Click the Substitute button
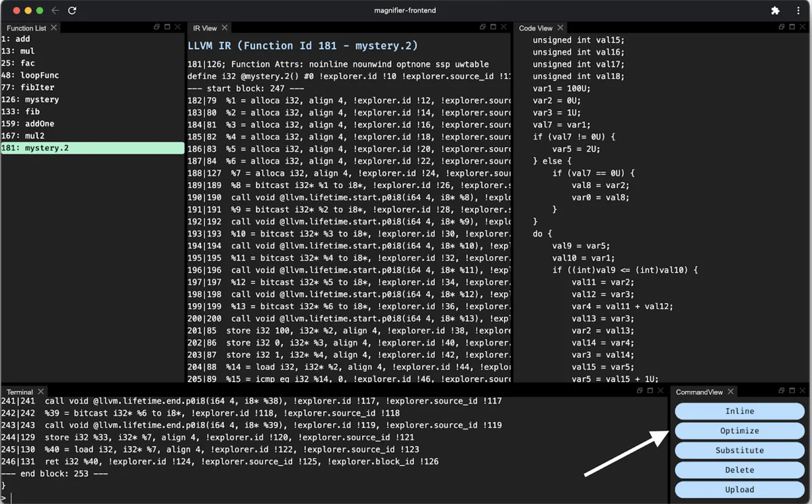The height and width of the screenshot is (504, 812). (740, 450)
